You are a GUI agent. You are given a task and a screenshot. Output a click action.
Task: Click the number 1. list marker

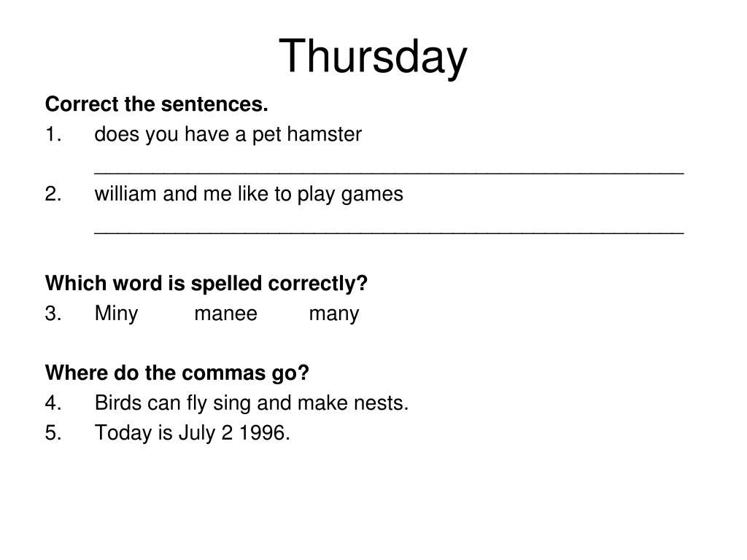[x=53, y=135]
